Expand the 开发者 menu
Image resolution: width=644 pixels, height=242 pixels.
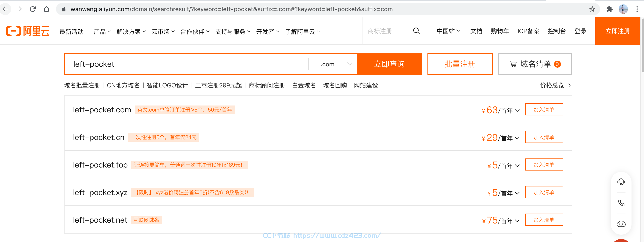(x=268, y=32)
